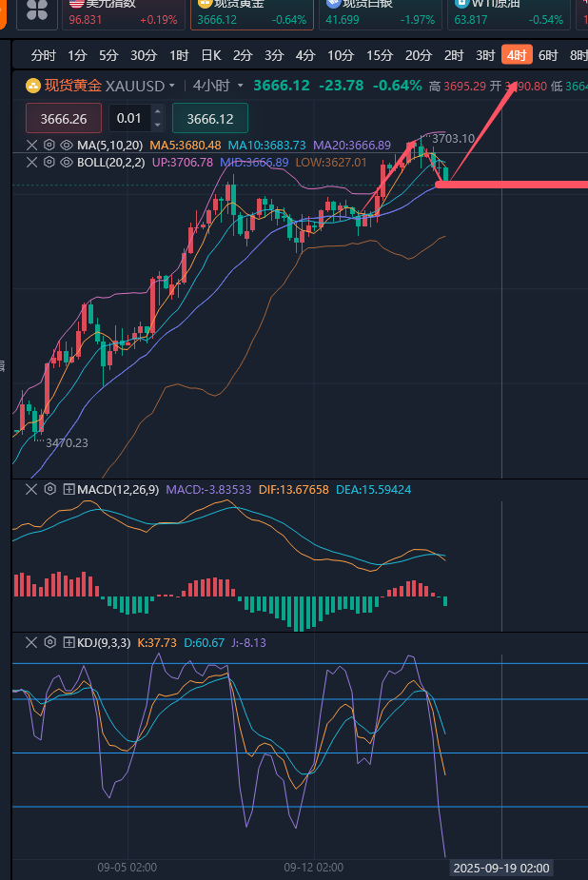Image resolution: width=588 pixels, height=880 pixels.
Task: Open the MA indicator settings gear
Action: (x=49, y=146)
